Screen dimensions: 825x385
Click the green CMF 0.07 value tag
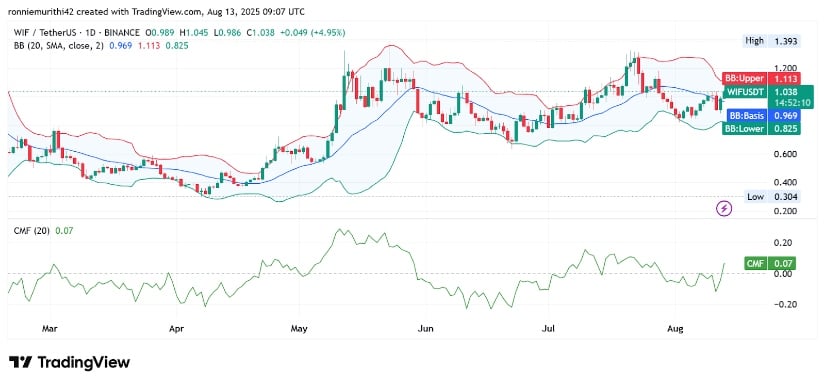[770, 264]
